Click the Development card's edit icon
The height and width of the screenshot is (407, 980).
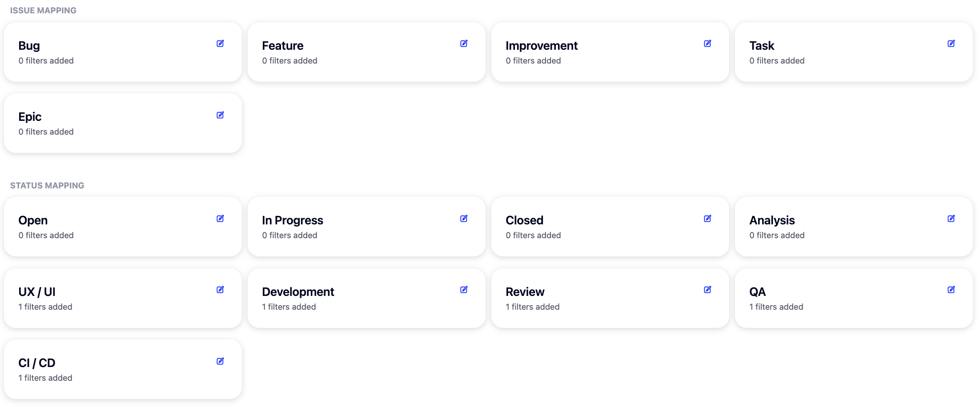coord(464,290)
